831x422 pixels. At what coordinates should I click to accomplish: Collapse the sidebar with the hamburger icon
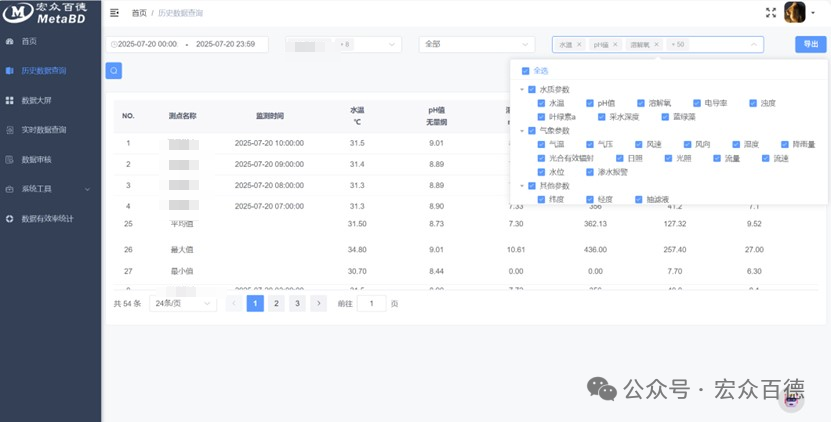point(114,13)
